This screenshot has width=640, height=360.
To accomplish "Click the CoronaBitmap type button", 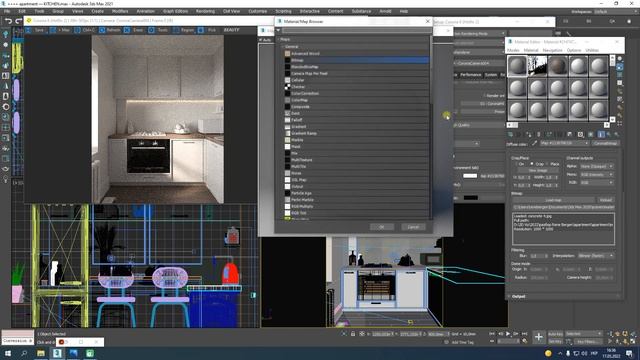I will 605,143.
